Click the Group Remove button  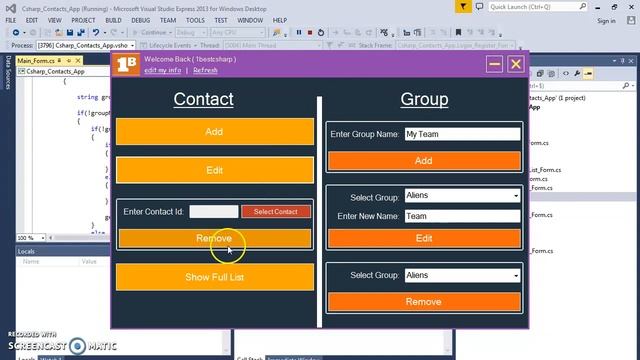[424, 302]
